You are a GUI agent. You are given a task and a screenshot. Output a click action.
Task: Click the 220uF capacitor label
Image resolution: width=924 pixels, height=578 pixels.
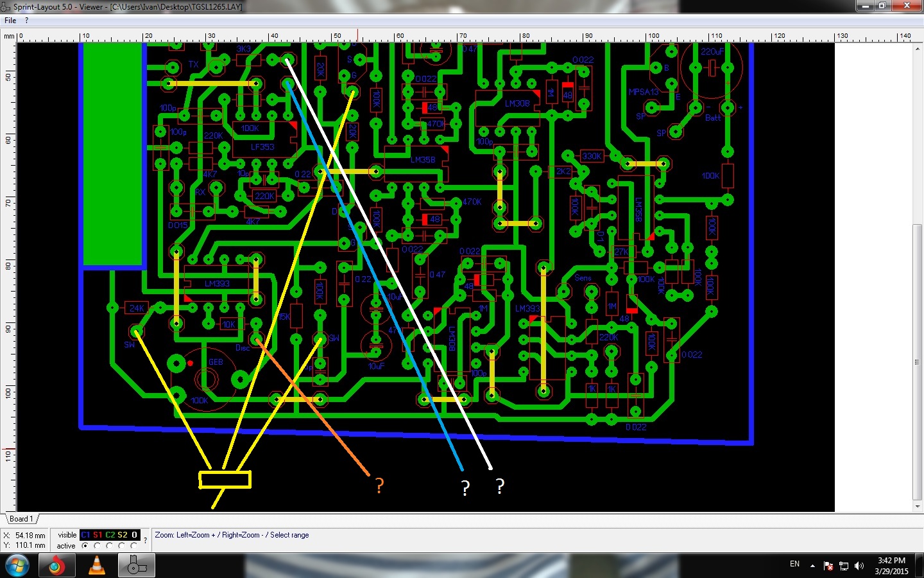click(x=712, y=51)
